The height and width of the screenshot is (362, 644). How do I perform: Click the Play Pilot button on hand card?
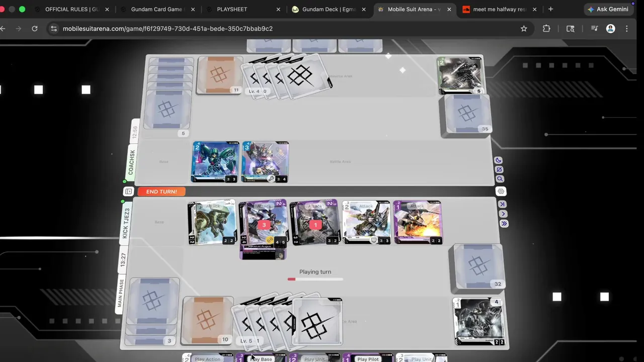point(368,359)
